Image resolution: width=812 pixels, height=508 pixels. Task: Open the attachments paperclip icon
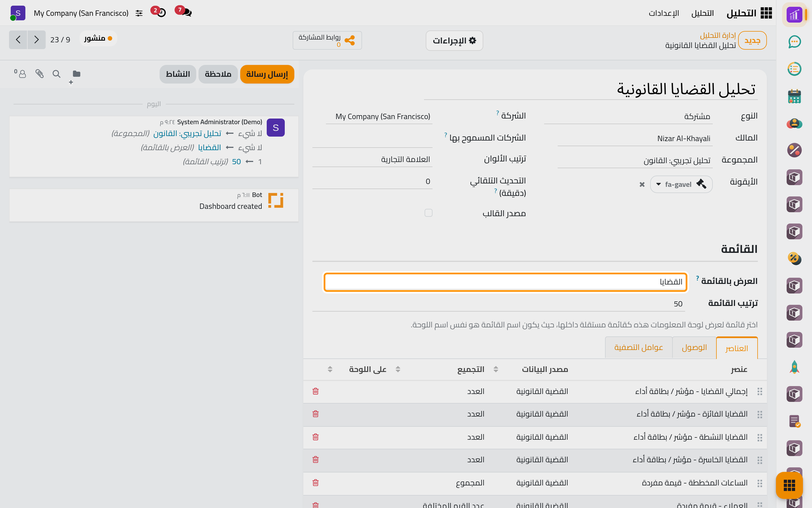(x=39, y=74)
